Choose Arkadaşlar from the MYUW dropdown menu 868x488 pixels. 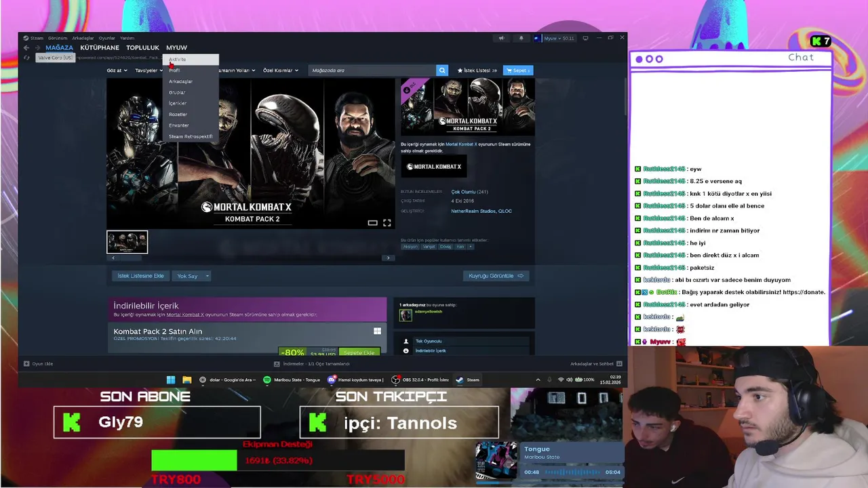pyautogui.click(x=191, y=81)
